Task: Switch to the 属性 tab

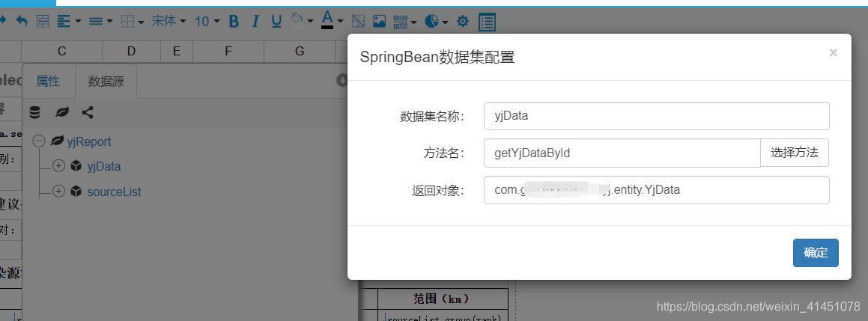Action: pyautogui.click(x=48, y=82)
